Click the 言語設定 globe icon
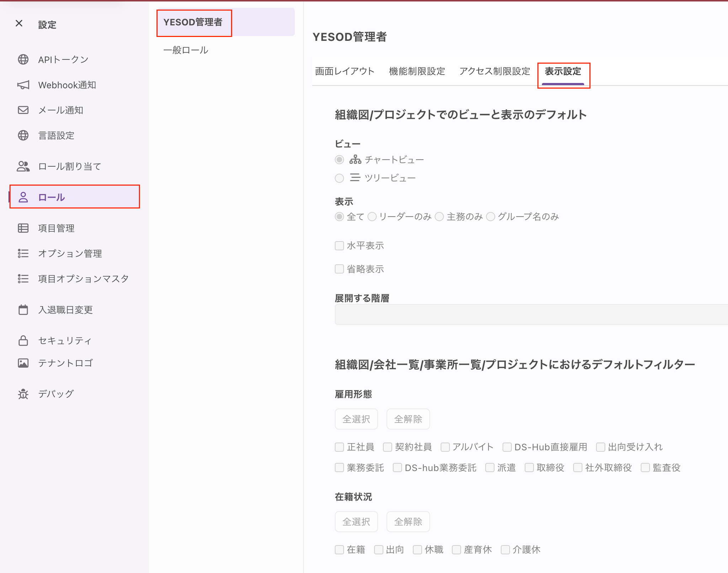The image size is (728, 573). (23, 135)
